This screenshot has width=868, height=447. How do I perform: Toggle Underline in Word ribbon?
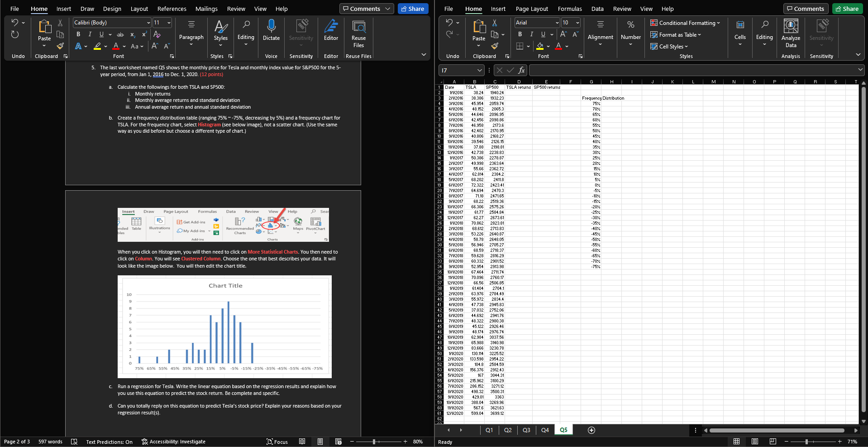[101, 34]
